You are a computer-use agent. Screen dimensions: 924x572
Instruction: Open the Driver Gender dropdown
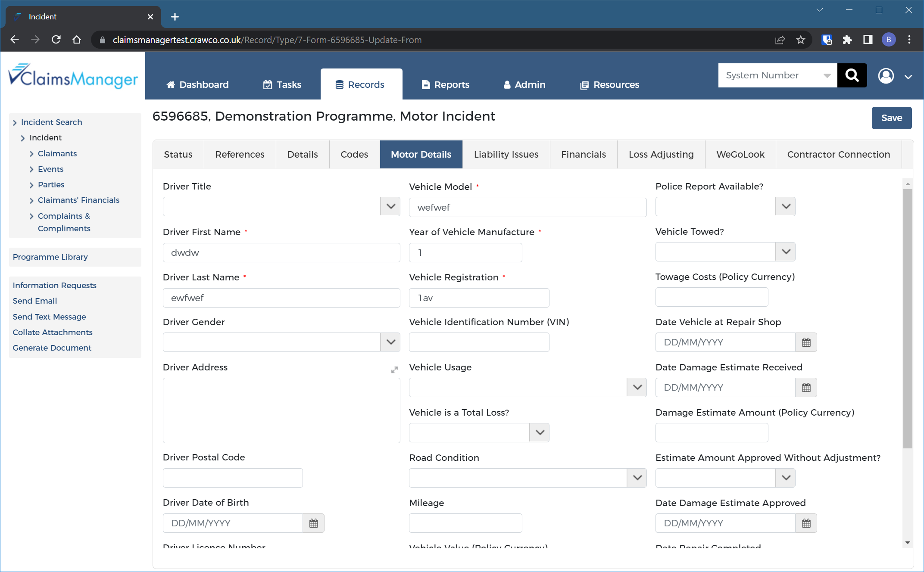[x=390, y=342]
